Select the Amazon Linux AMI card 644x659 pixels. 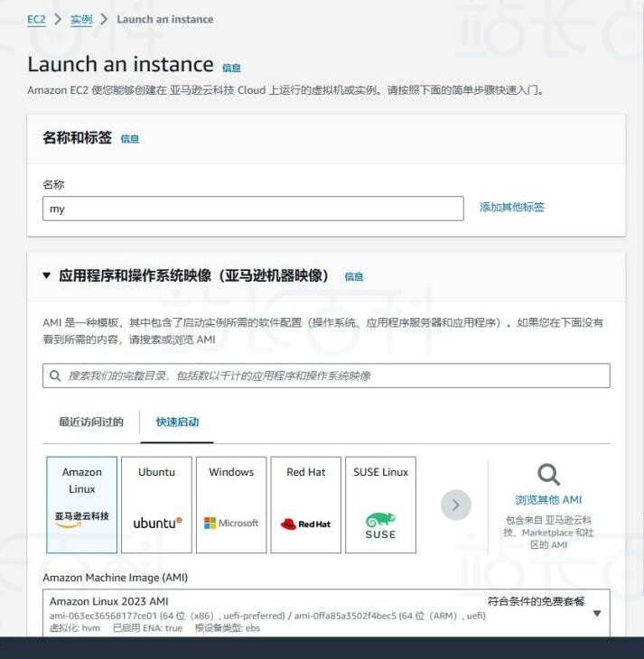tap(81, 505)
